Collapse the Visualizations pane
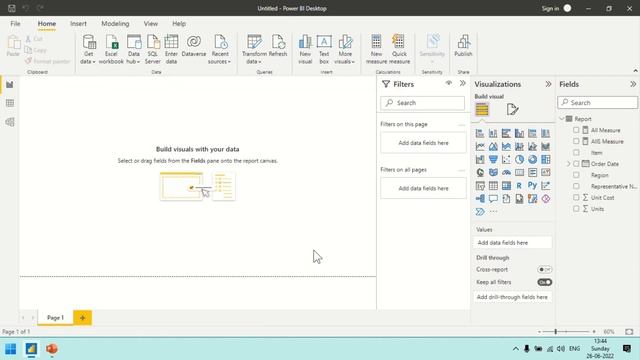640x360 pixels. tap(548, 84)
